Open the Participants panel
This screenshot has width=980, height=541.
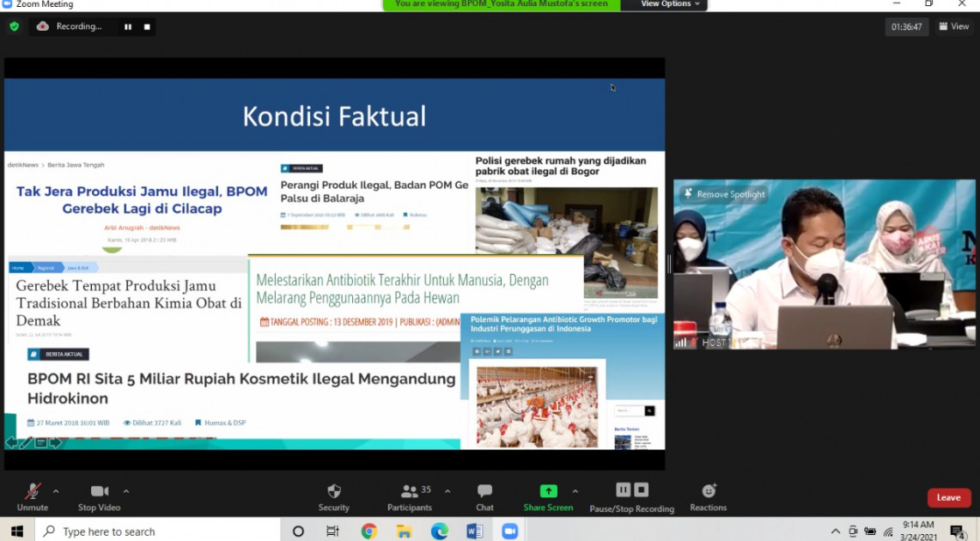(410, 492)
